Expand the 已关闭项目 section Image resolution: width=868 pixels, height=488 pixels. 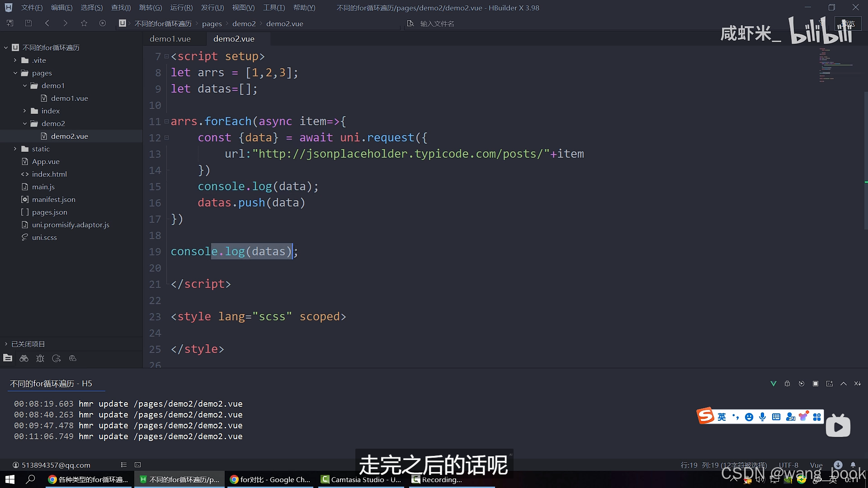(x=6, y=344)
